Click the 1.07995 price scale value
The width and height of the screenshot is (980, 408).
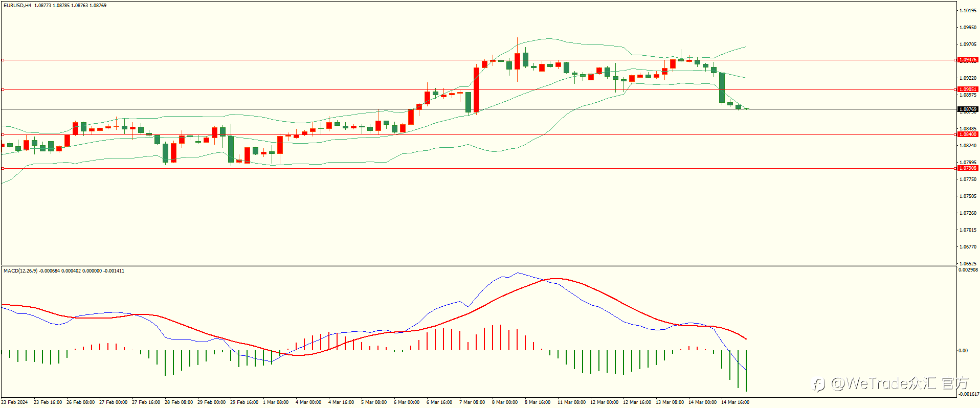tap(968, 163)
